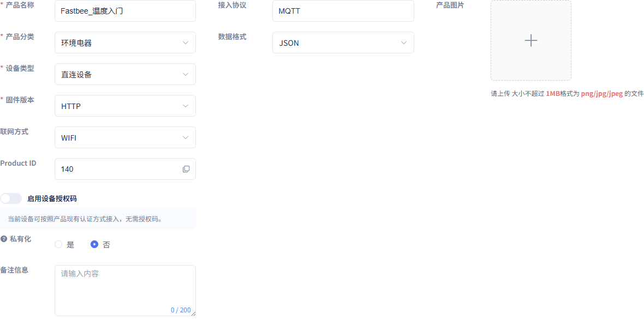Click the plus icon to upload image
The width and height of the screenshot is (644, 326).
(x=530, y=40)
